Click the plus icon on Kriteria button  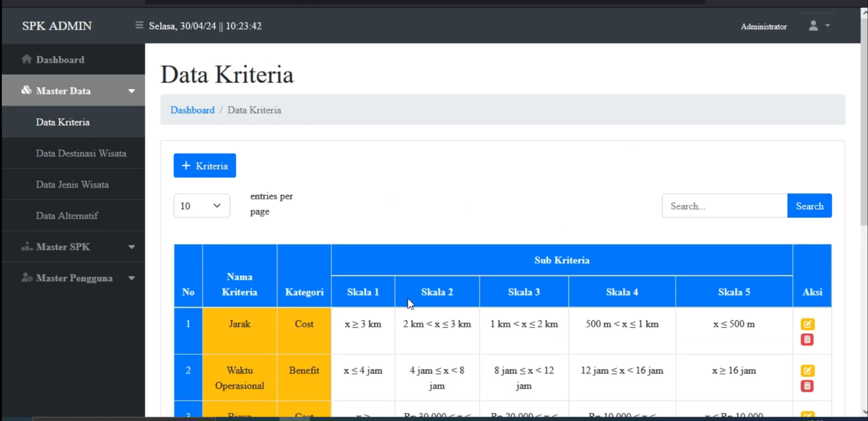tap(186, 165)
